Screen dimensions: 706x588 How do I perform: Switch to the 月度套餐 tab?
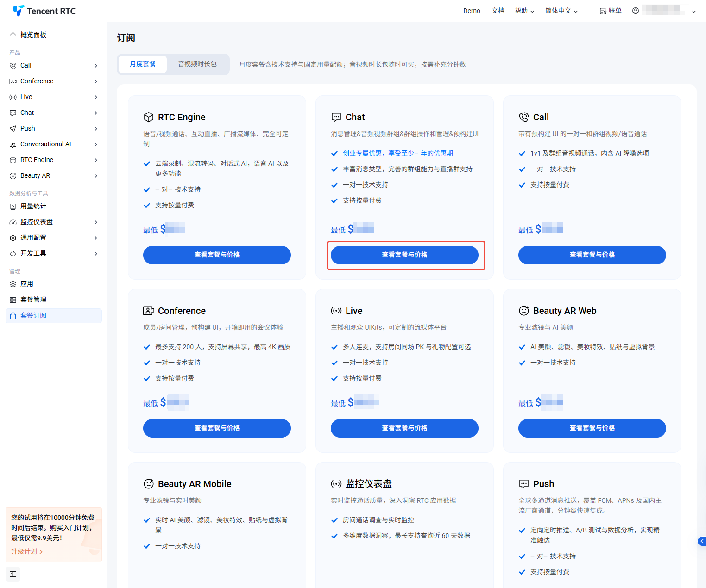143,64
